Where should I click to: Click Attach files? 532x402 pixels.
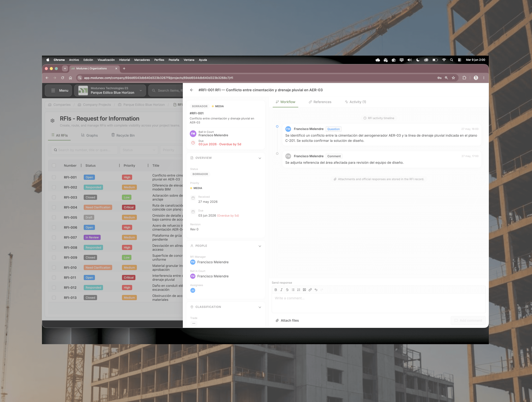click(x=287, y=320)
